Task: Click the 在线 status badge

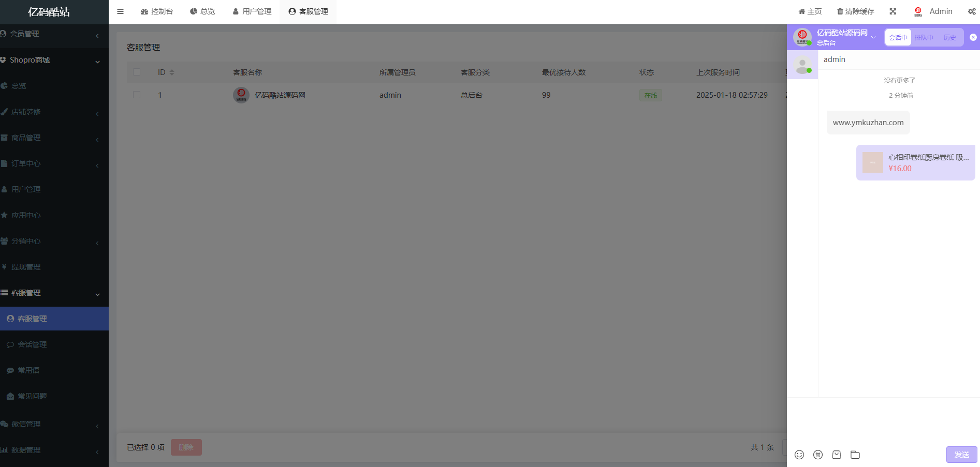Action: click(x=651, y=95)
